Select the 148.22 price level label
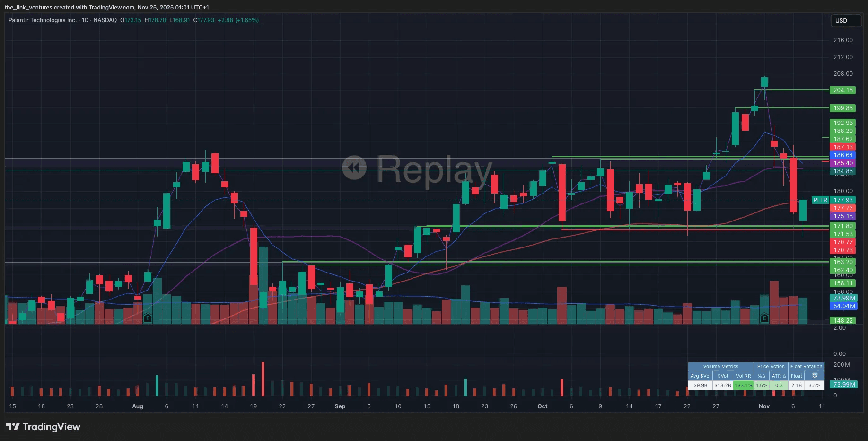 [843, 321]
